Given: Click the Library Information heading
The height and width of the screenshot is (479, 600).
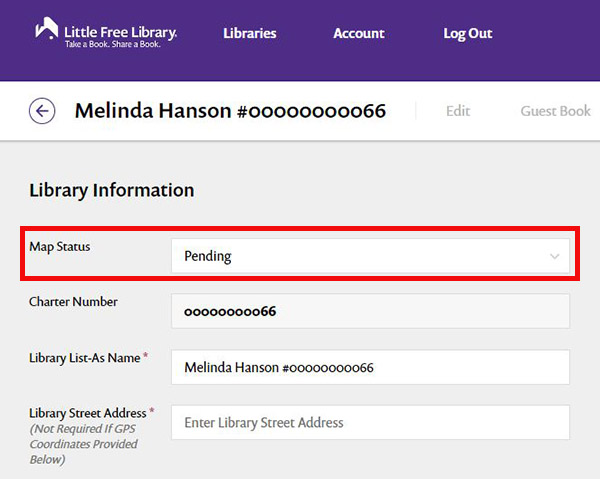Looking at the screenshot, I should click(x=112, y=190).
